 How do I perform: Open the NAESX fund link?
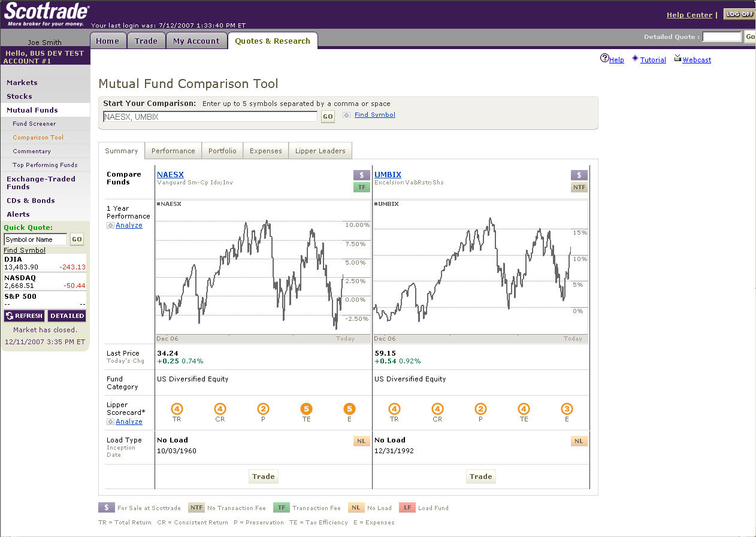170,175
